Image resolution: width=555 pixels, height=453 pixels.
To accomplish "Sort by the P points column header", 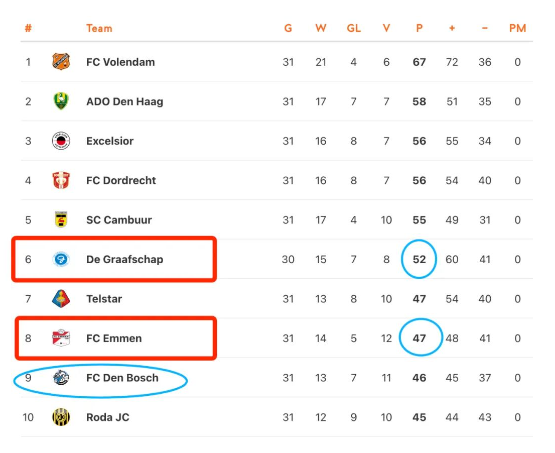I will click(419, 28).
